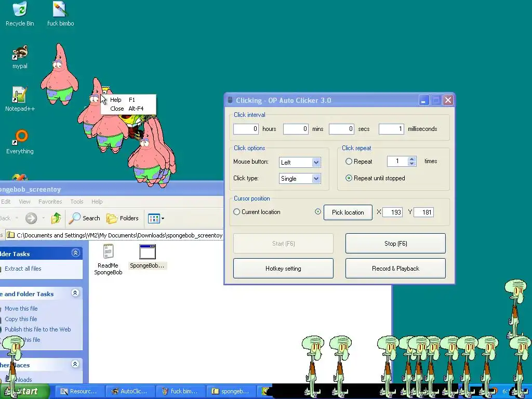532x399 pixels.
Task: Click the Y coordinate field
Action: click(x=424, y=212)
